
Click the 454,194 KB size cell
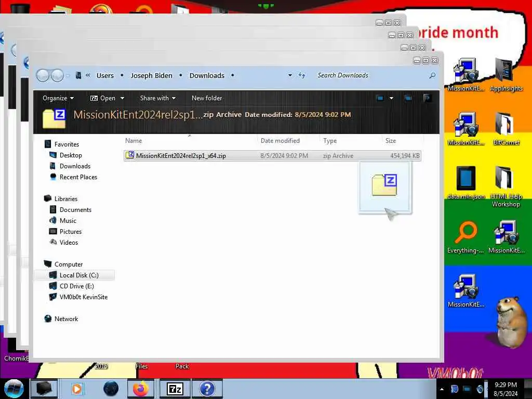pyautogui.click(x=405, y=156)
